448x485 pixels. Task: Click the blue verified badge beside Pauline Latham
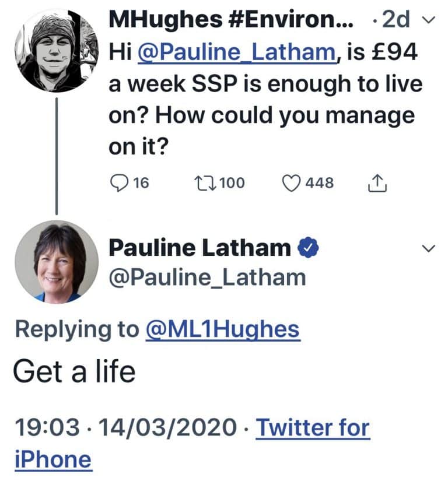point(307,247)
